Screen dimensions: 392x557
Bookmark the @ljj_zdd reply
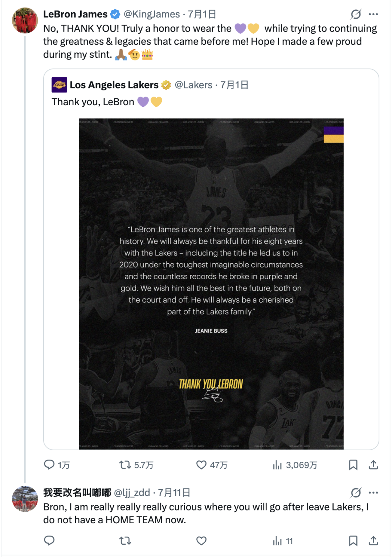tap(353, 541)
